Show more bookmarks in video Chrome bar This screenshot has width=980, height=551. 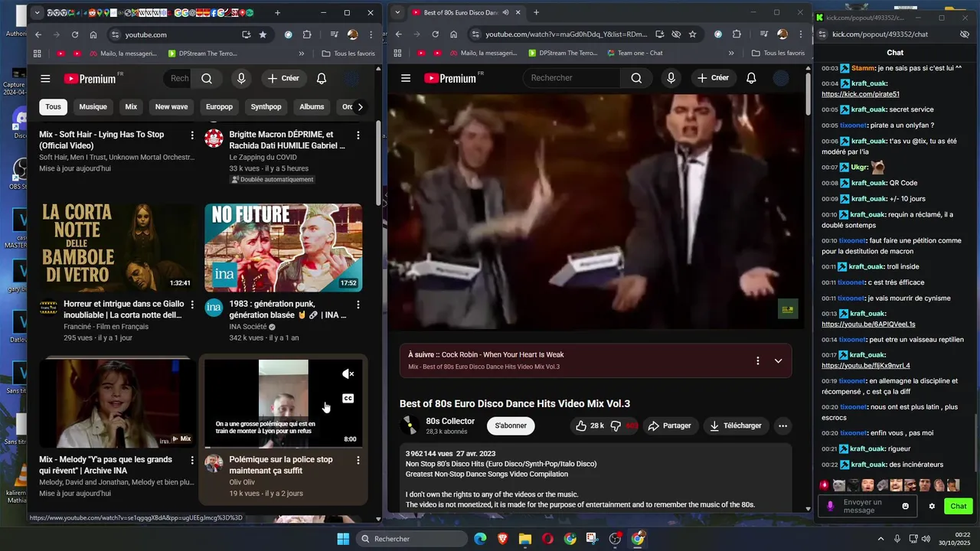731,54
